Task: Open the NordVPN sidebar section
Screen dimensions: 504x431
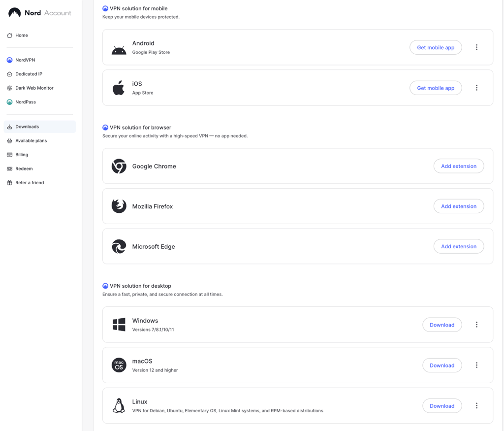Action: (40, 60)
